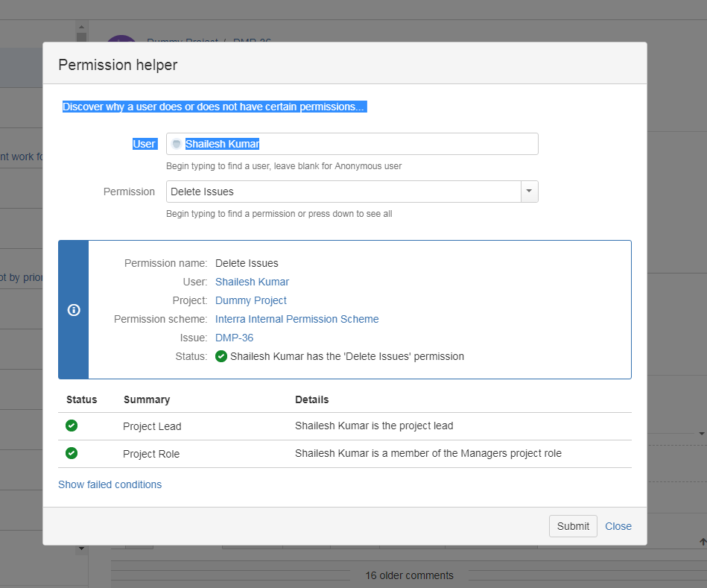Click the green check icon beside the status message
This screenshot has height=588, width=707.
click(221, 356)
